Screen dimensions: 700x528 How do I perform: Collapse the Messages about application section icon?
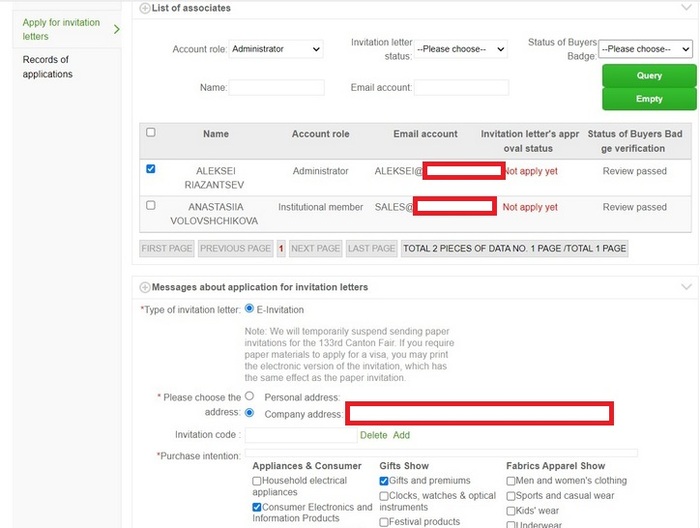145,287
